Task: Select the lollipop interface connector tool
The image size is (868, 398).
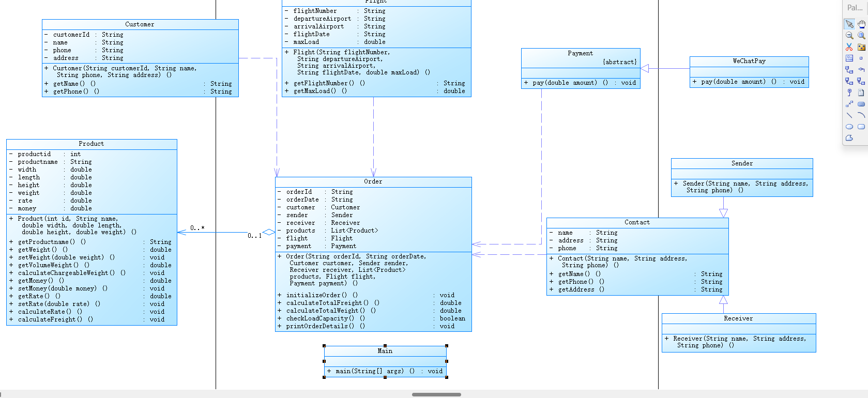Action: (x=849, y=93)
